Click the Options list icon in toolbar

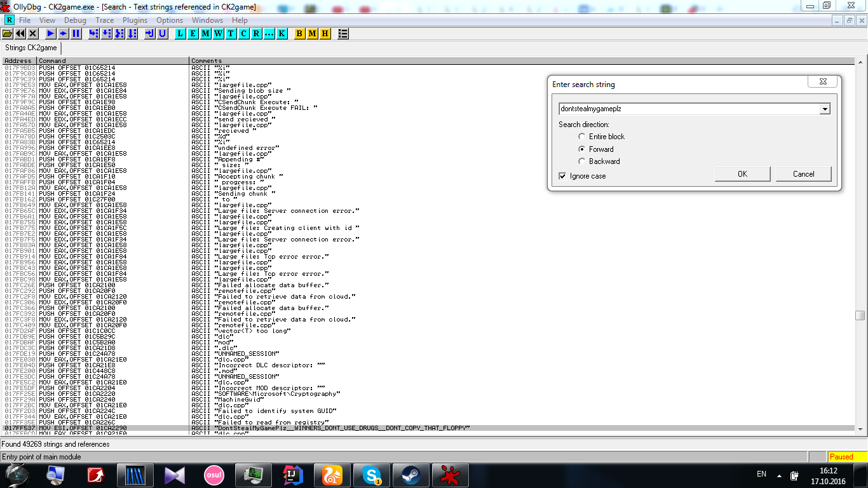point(343,34)
